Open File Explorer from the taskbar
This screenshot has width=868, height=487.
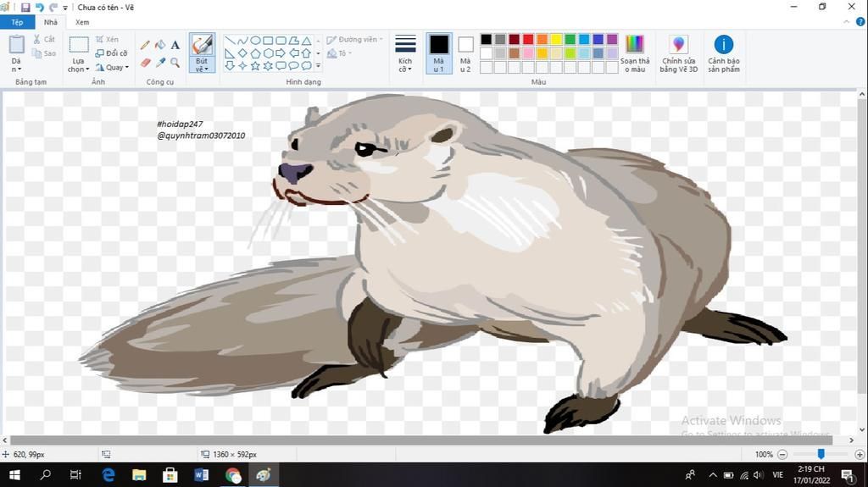coord(139,475)
